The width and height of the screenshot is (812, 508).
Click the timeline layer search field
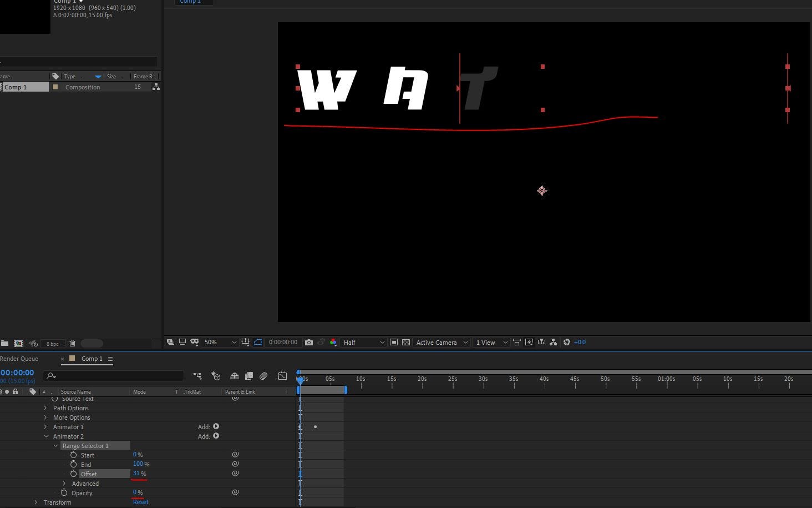114,376
